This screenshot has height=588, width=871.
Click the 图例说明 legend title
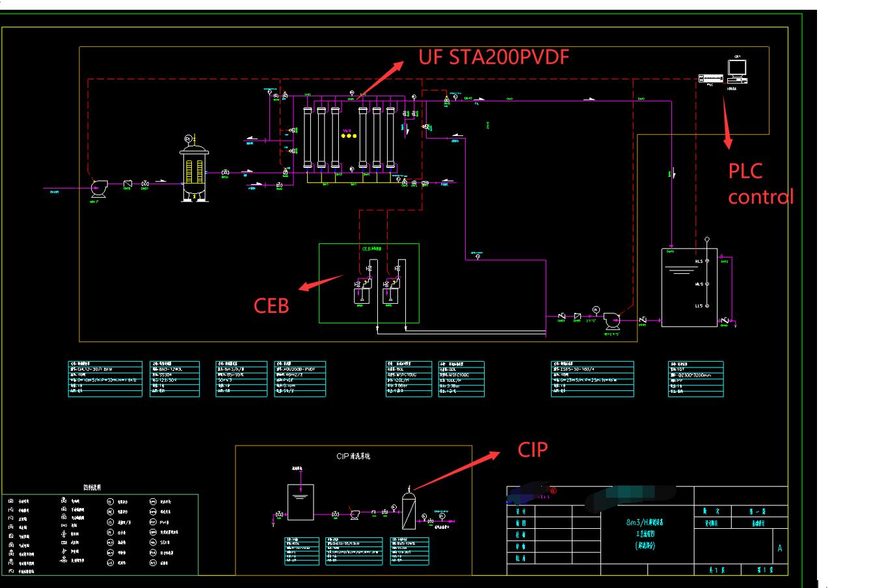[93, 488]
